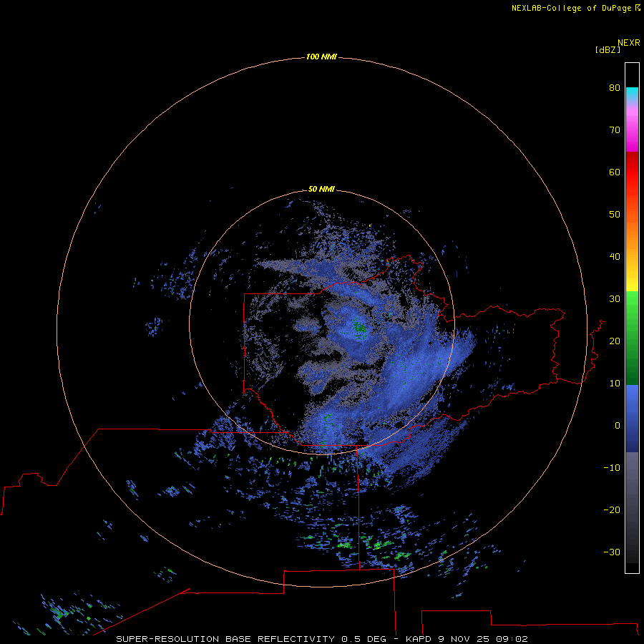Image resolution: width=644 pixels, height=644 pixels.
Task: Click the NEXR label above color bar
Action: (x=628, y=43)
